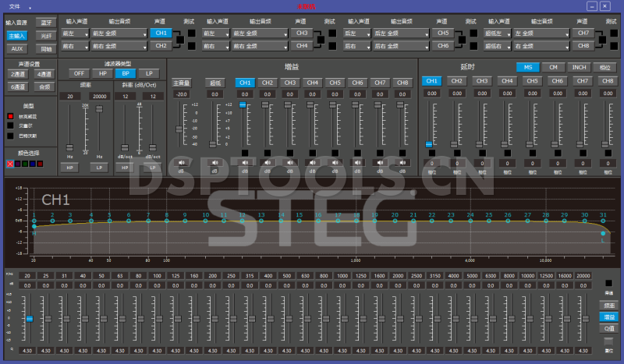Open CH2 output band dropdown '前右 全频'
The height and width of the screenshot is (364, 624).
[x=119, y=46]
